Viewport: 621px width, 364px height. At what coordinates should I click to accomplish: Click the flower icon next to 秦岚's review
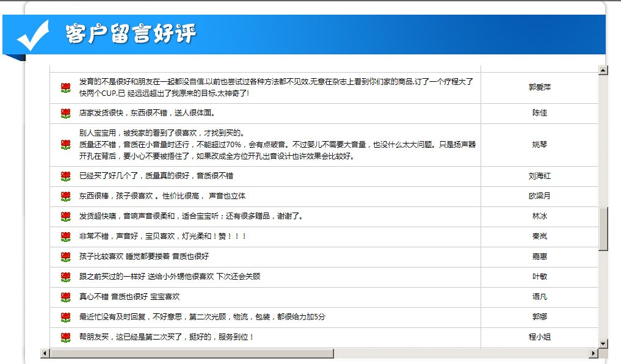66,237
